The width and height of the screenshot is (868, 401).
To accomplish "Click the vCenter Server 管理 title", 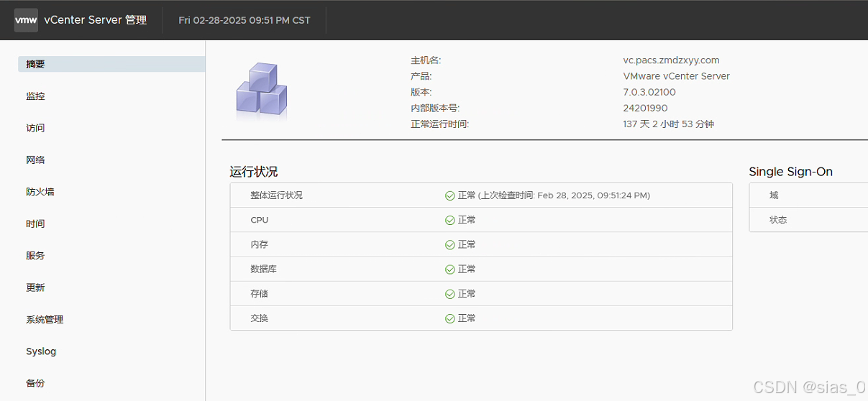I will coord(96,20).
